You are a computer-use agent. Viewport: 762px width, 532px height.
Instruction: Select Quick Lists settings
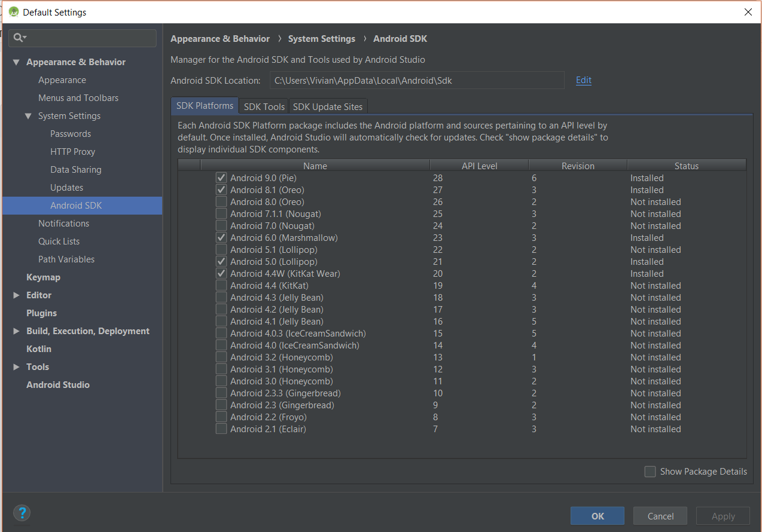coord(59,241)
